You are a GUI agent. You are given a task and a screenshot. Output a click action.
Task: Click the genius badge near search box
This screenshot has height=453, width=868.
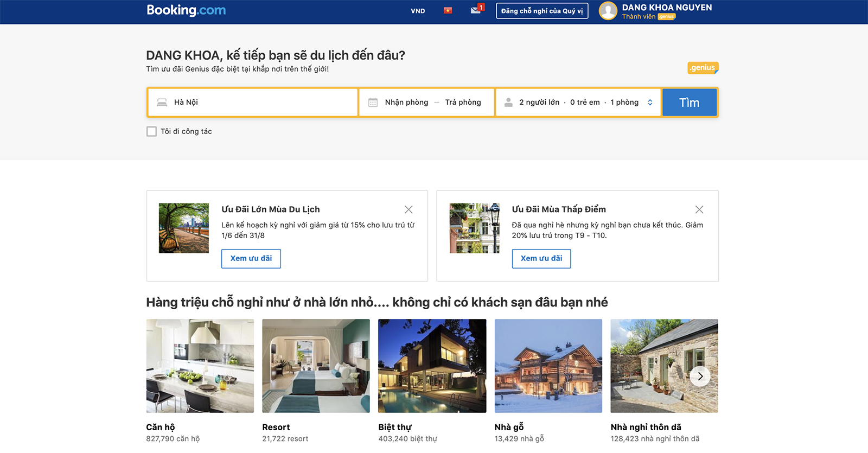pyautogui.click(x=703, y=68)
